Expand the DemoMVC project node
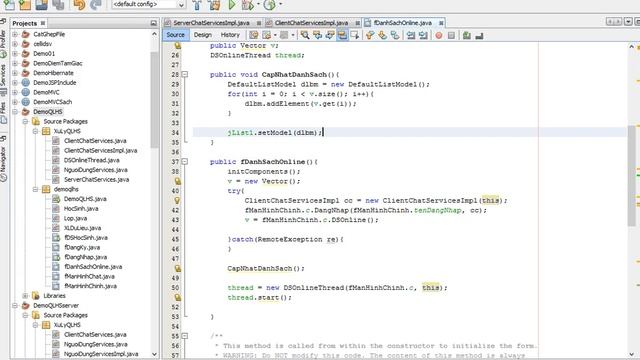The width and height of the screenshot is (640, 360). point(15,92)
